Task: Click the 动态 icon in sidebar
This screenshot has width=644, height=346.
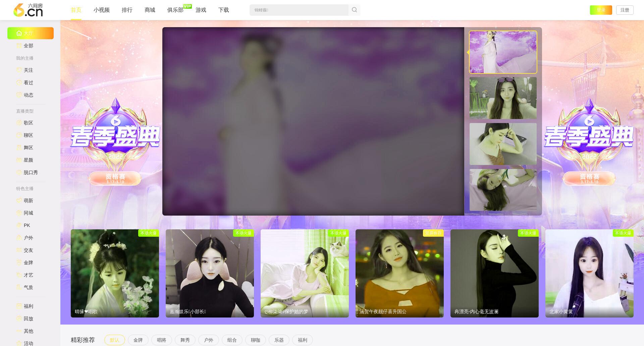Action: [19, 95]
